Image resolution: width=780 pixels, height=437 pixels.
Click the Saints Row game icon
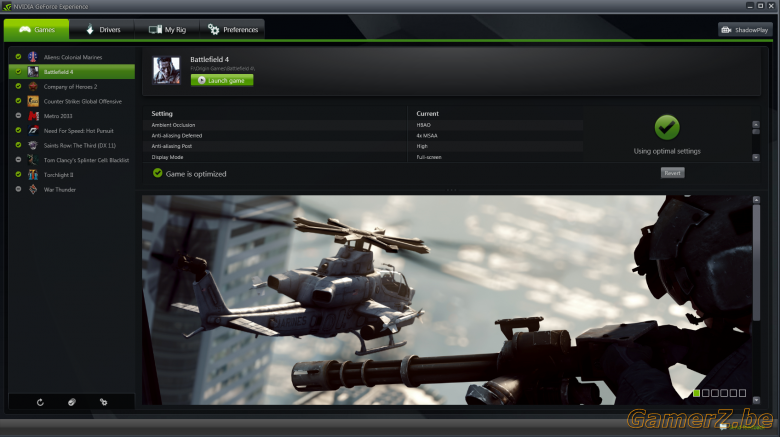pos(33,145)
